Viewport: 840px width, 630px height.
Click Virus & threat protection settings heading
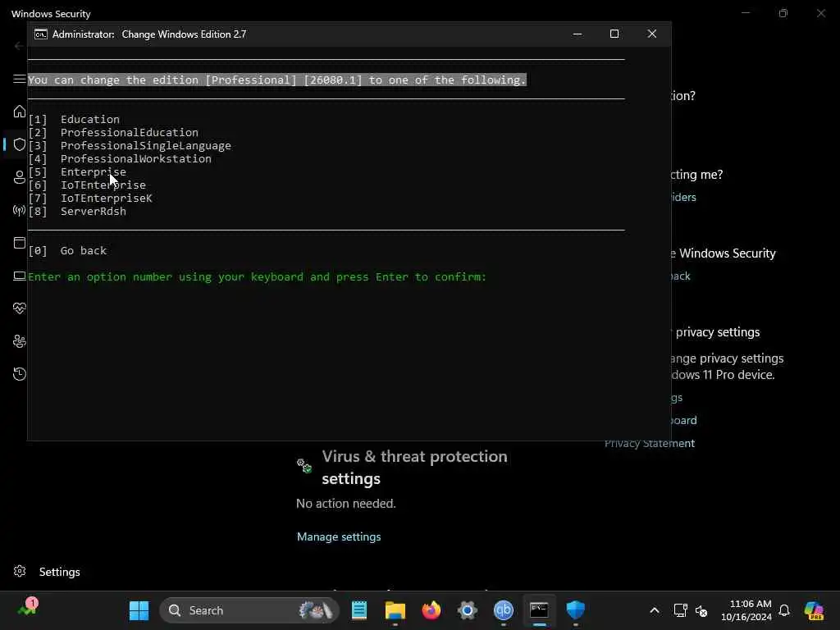(x=414, y=467)
